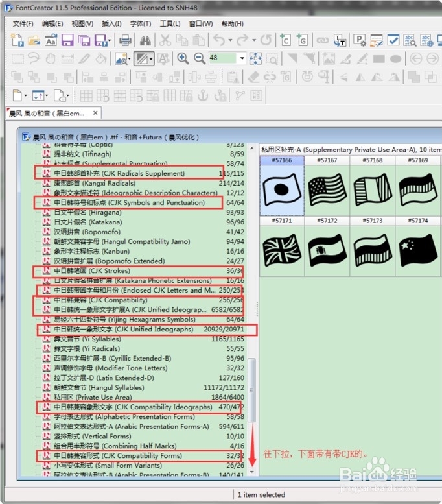
Task: Click the Zoom out magnifier icon
Action: pyautogui.click(x=200, y=58)
